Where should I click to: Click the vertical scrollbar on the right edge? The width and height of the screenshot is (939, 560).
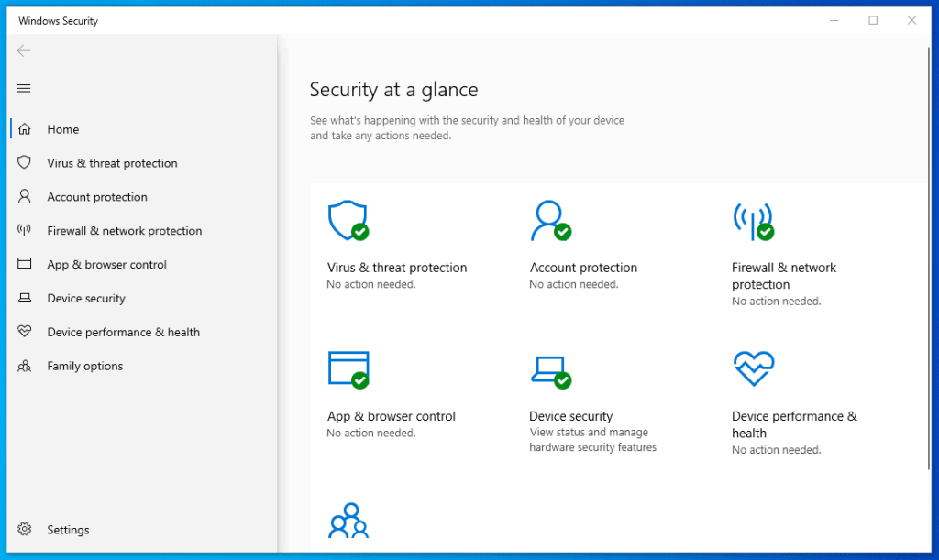928,258
